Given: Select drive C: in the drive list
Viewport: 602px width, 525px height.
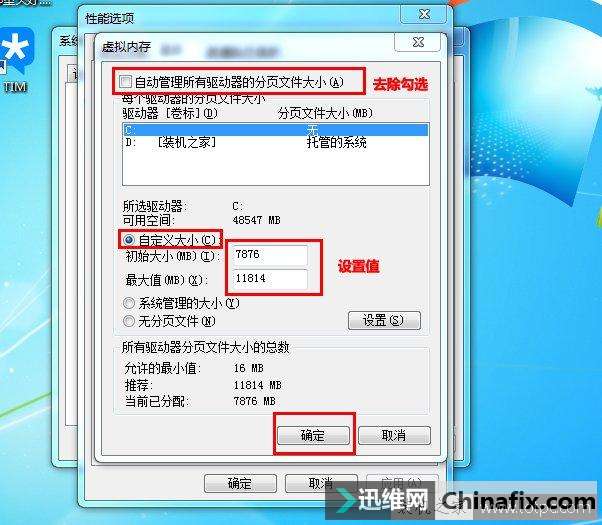Looking at the screenshot, I should (x=276, y=130).
